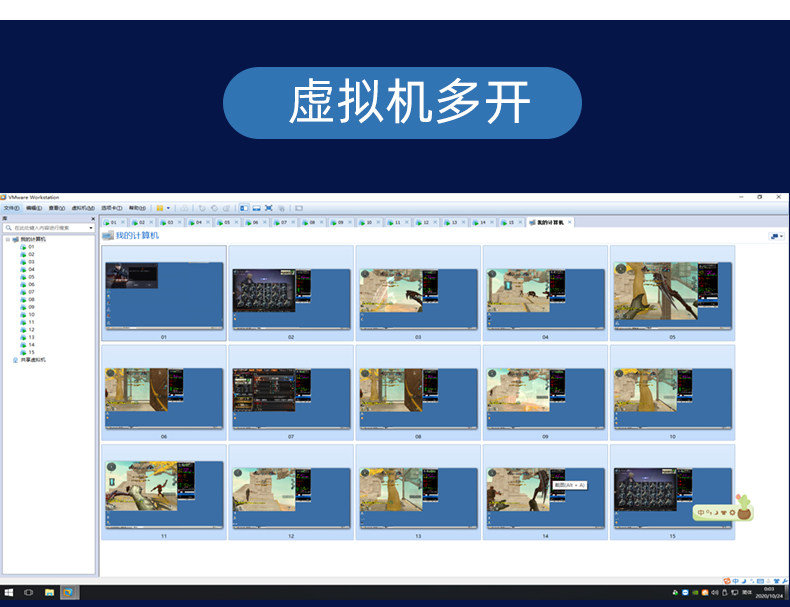Collapse the 我的计算机 tree node
Image resolution: width=790 pixels, height=607 pixels.
point(8,239)
